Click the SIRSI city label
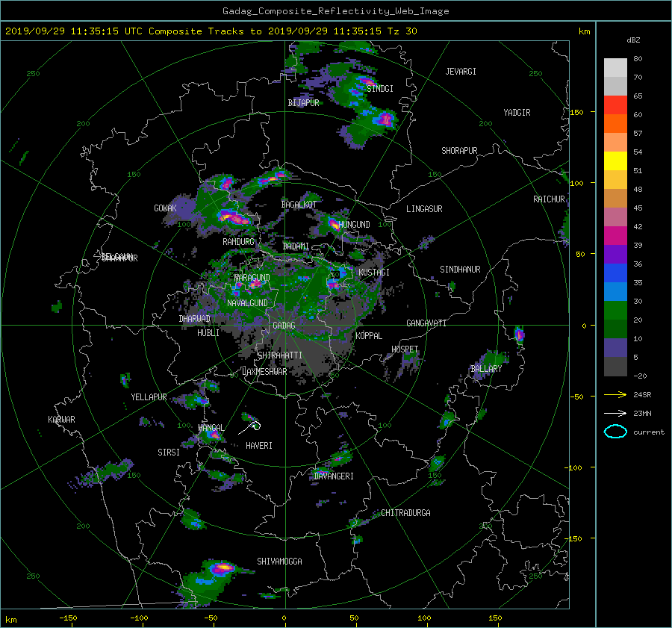 point(169,453)
